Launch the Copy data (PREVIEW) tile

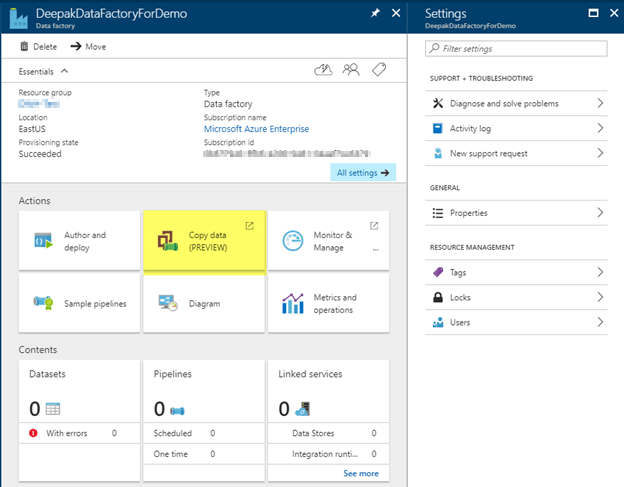point(204,241)
